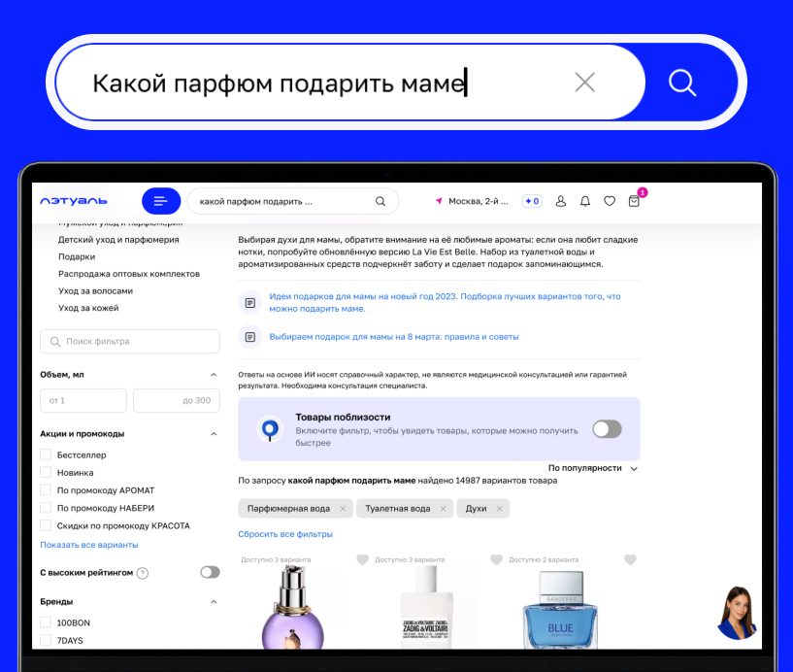Clear the large search field with the X
The height and width of the screenshot is (672, 793).
pyautogui.click(x=584, y=82)
